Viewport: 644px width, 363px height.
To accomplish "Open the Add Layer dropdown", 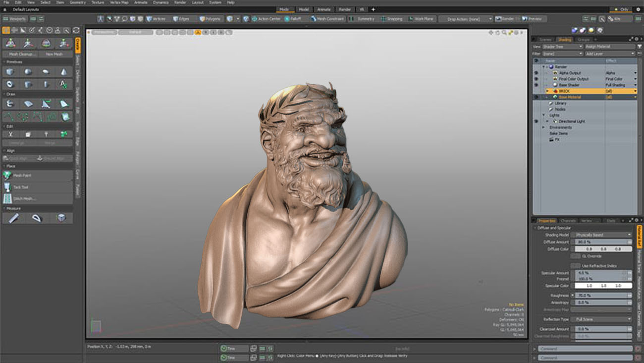I will pos(609,54).
